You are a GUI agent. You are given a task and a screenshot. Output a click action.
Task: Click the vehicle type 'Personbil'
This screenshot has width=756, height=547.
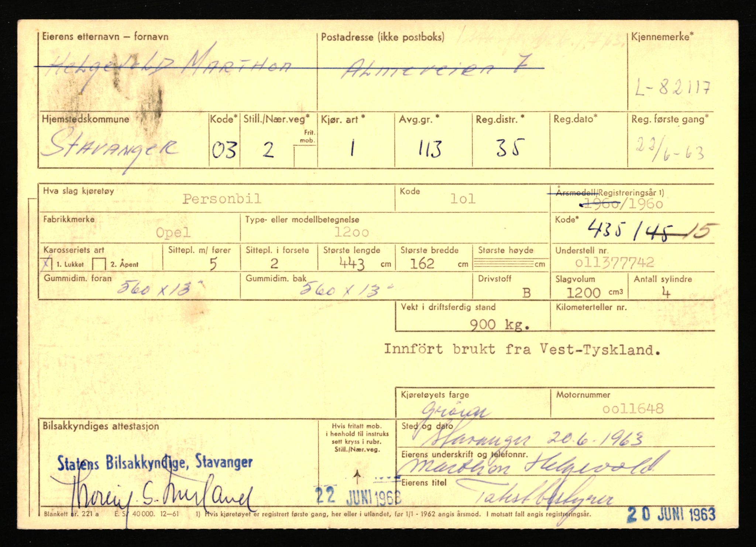222,199
